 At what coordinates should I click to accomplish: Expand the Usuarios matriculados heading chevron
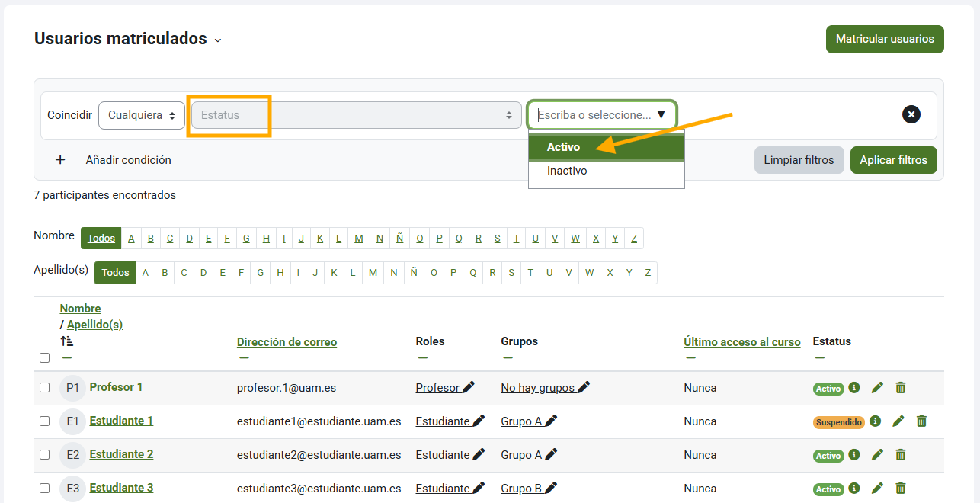(x=218, y=40)
